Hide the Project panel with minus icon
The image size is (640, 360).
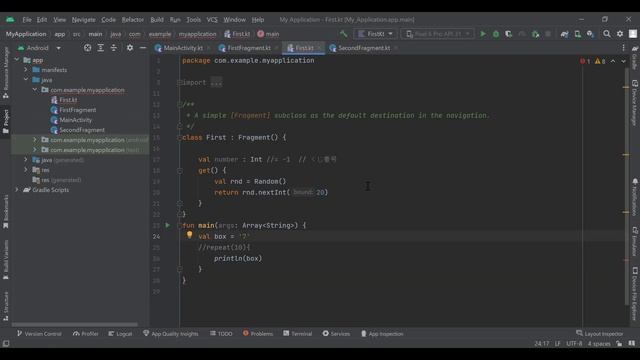pos(142,48)
